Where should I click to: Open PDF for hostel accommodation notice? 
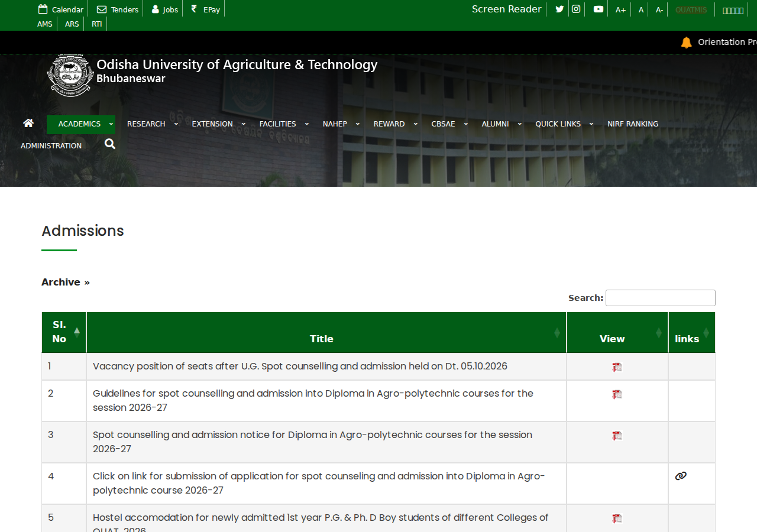click(x=617, y=518)
